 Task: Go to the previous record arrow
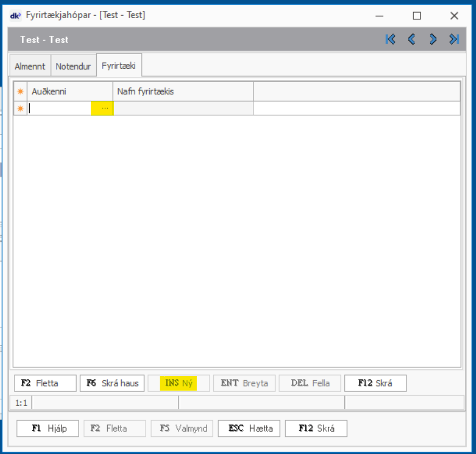point(411,40)
